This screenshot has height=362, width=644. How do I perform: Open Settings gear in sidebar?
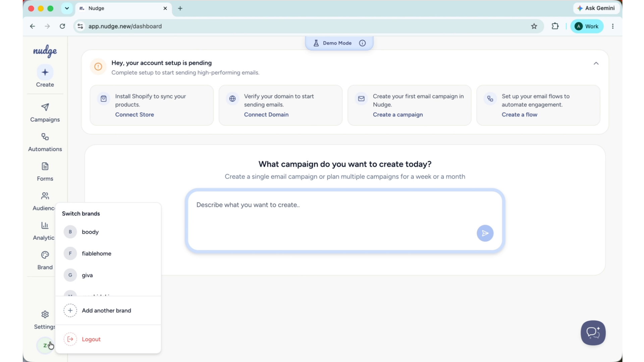click(x=45, y=320)
